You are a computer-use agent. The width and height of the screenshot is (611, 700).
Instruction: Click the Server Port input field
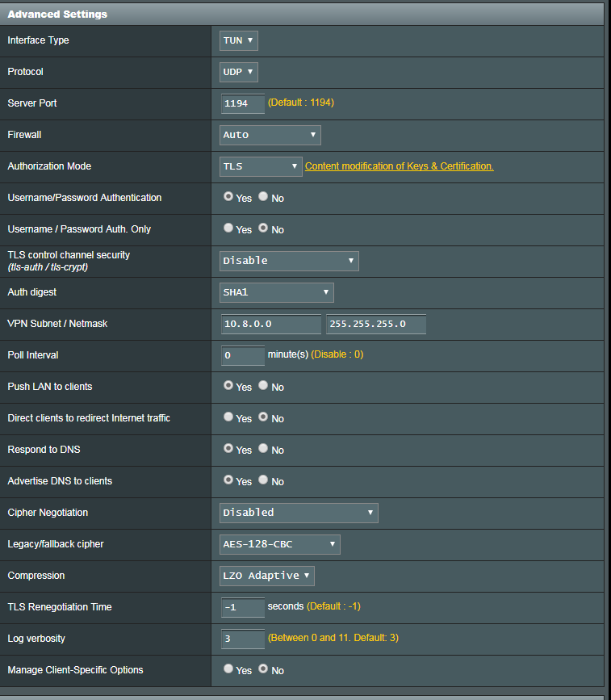click(243, 103)
